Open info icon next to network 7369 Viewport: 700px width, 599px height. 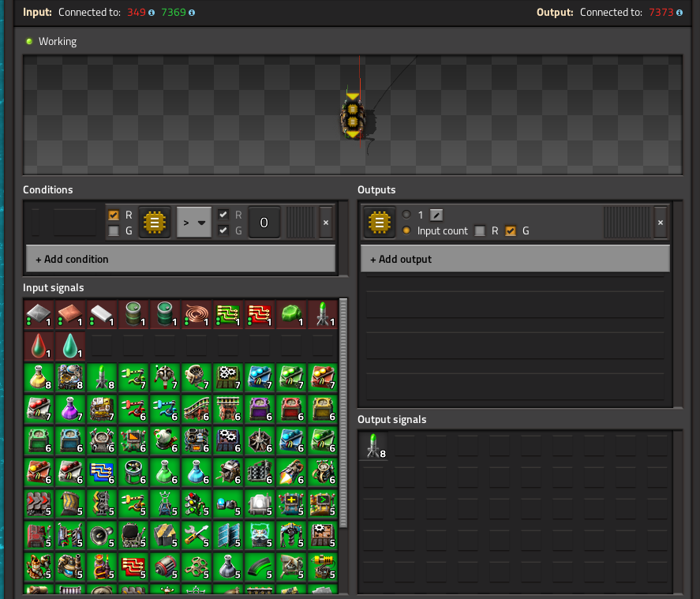click(192, 13)
